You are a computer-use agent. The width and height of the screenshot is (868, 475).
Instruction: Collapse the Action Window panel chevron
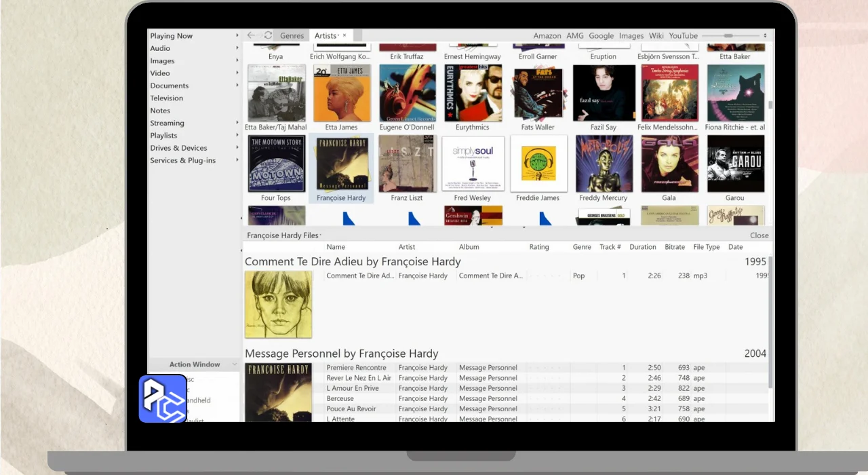(235, 364)
